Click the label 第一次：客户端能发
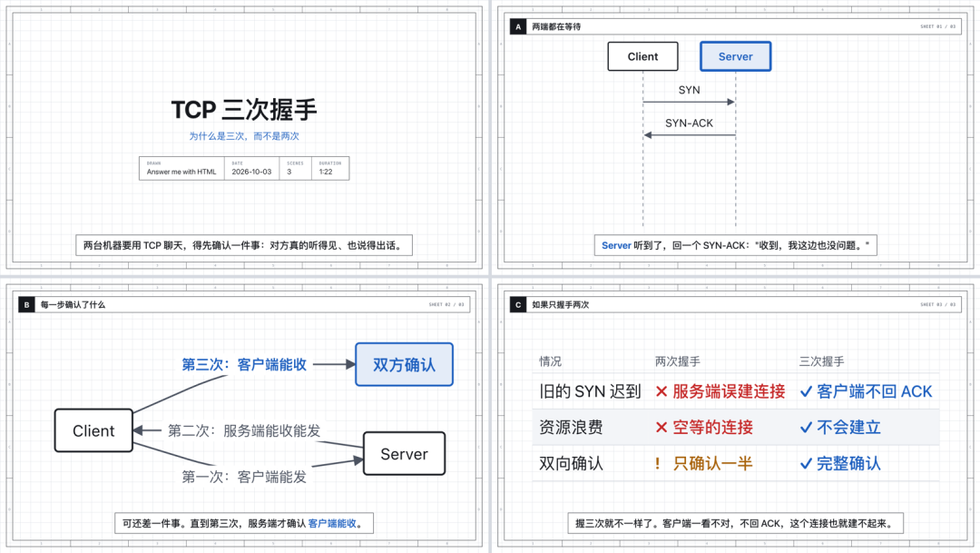 (x=244, y=477)
